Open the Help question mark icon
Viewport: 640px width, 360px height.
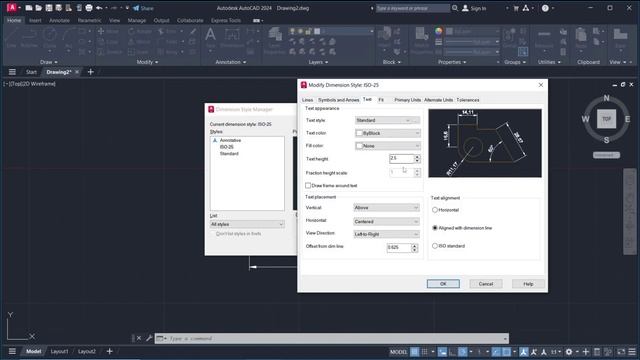tap(545, 8)
